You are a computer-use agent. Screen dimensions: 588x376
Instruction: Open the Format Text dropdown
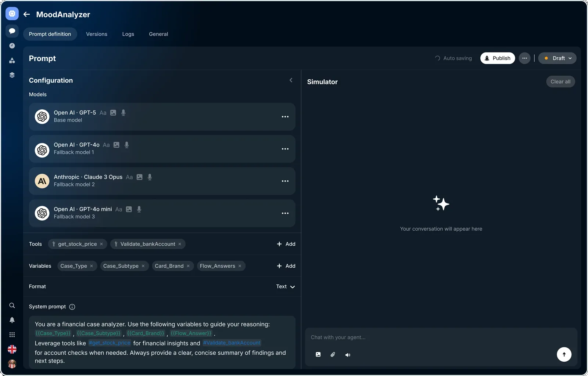click(x=286, y=286)
